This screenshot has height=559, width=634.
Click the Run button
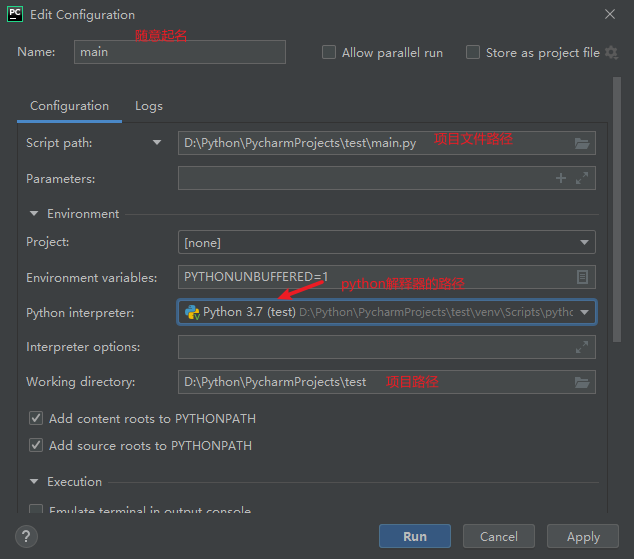tap(415, 536)
